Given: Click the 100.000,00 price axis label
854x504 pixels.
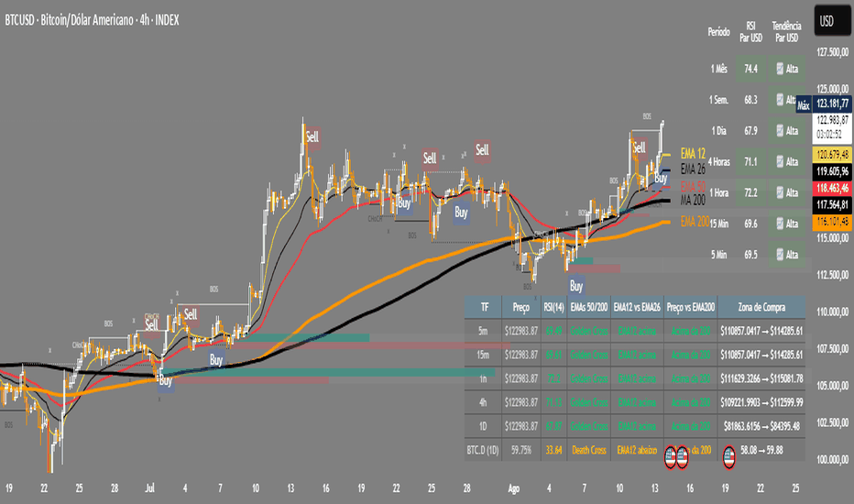Looking at the screenshot, I should (832, 460).
